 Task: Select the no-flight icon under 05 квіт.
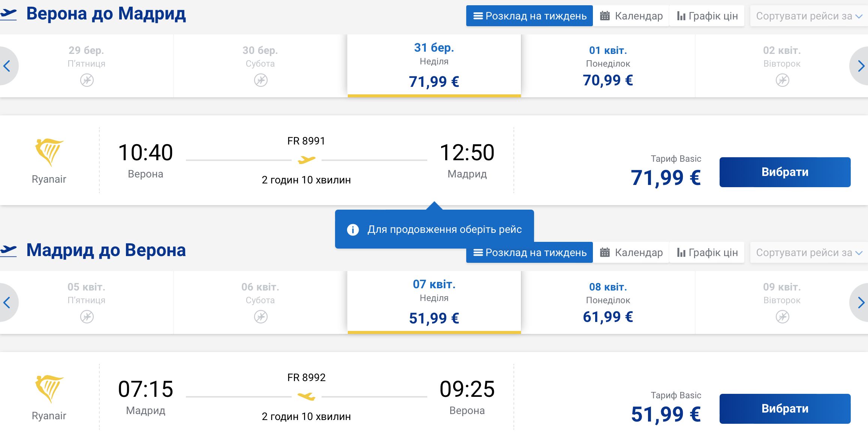click(x=87, y=317)
